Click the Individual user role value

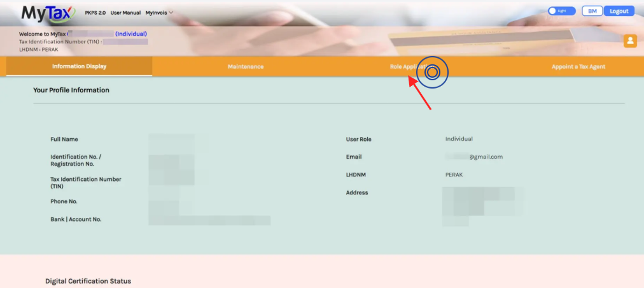tap(459, 139)
